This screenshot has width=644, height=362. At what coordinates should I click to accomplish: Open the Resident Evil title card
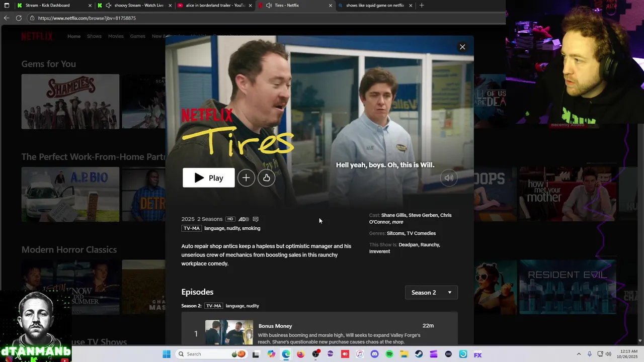[x=568, y=287]
